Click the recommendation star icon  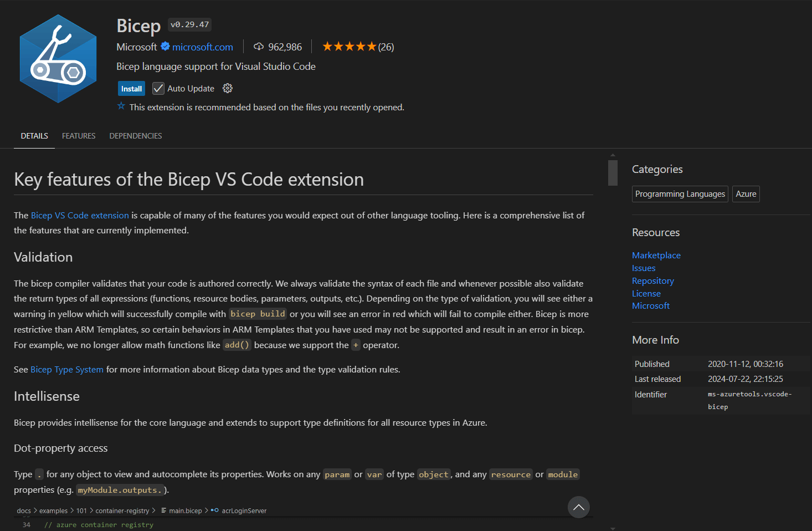[x=121, y=106]
